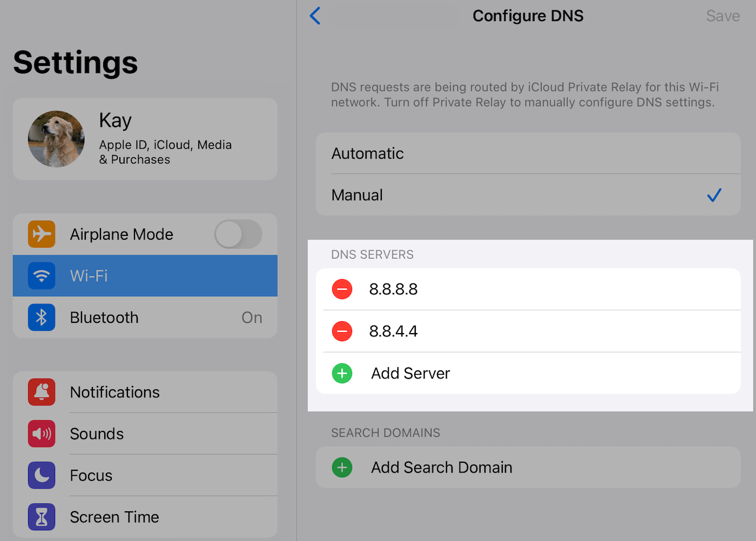Click the Airplane Mode airplane icon

pos(42,234)
